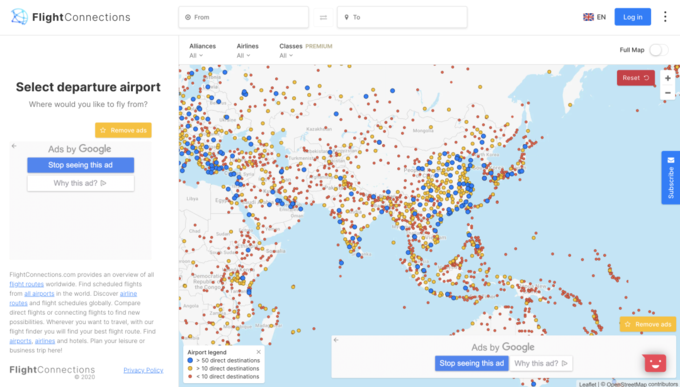Open the red chat widget icon
680x387 pixels.
(x=655, y=362)
